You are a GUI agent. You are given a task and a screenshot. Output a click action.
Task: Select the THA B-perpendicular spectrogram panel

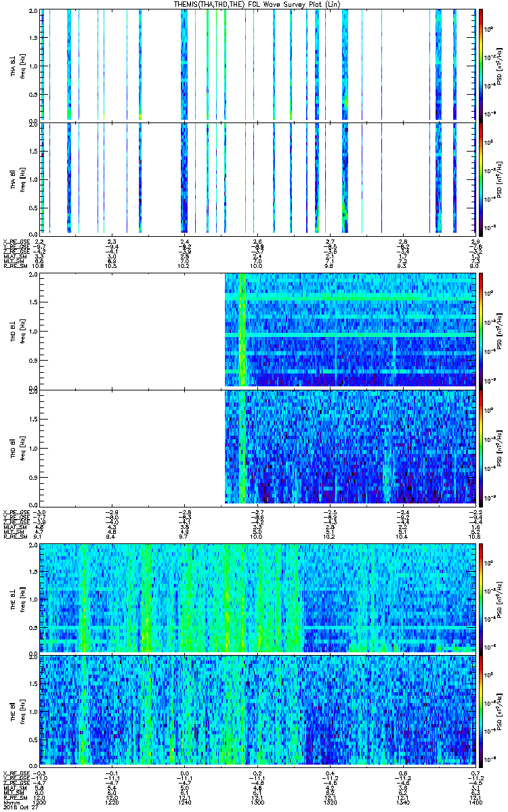tap(258, 64)
